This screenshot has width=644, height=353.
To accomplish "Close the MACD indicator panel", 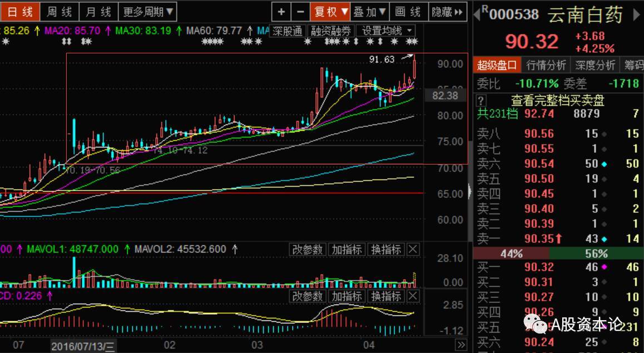I will pos(413,296).
